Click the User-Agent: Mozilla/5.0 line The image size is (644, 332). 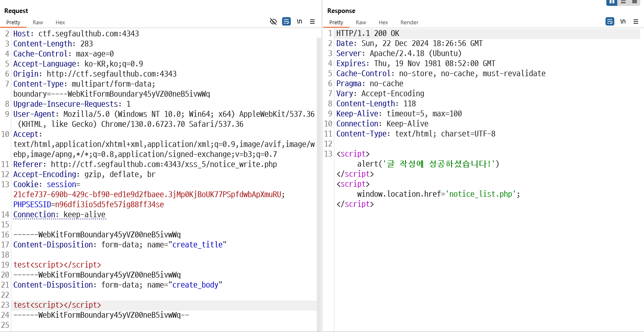(164, 114)
